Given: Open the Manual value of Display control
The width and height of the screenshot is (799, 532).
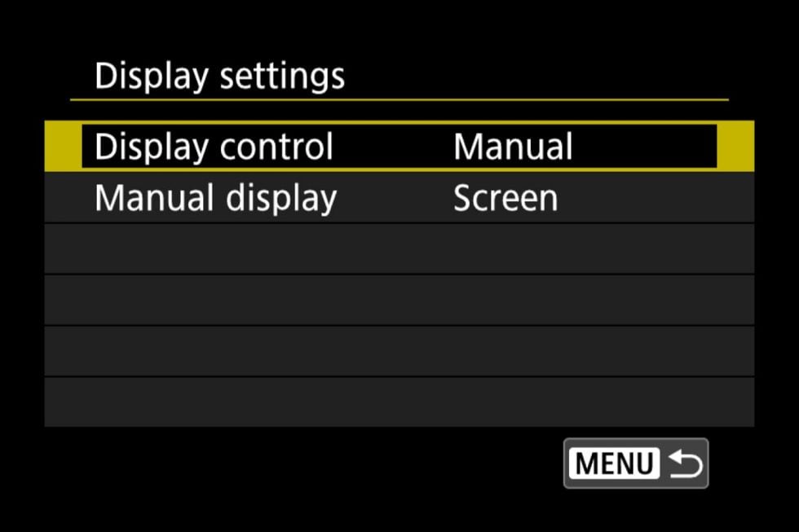Looking at the screenshot, I should click(513, 147).
